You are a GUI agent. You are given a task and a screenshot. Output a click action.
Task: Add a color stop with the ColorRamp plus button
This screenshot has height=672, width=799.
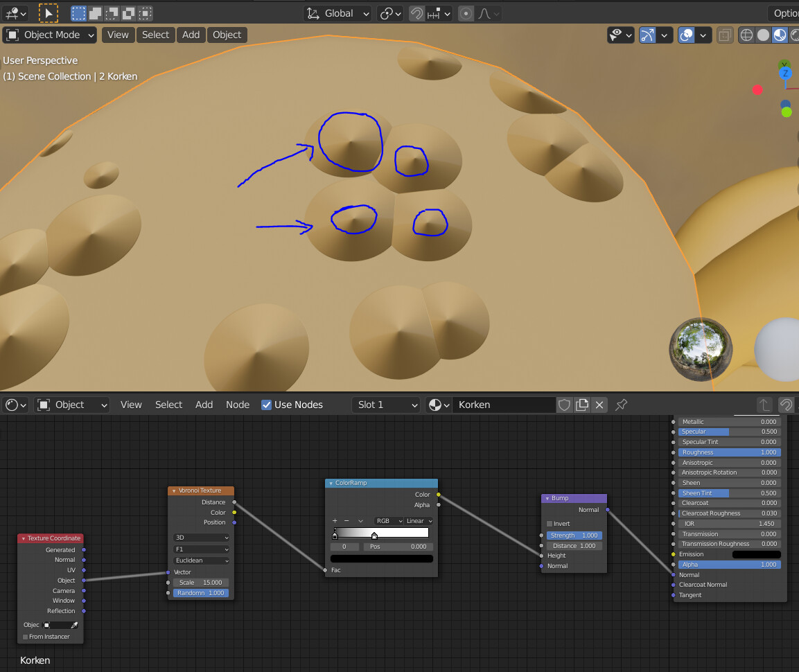(335, 520)
